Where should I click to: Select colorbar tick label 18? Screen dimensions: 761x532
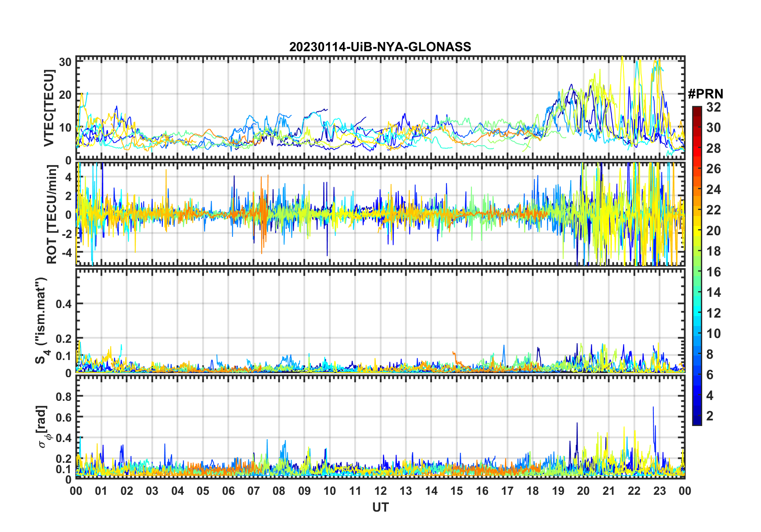pyautogui.click(x=713, y=251)
